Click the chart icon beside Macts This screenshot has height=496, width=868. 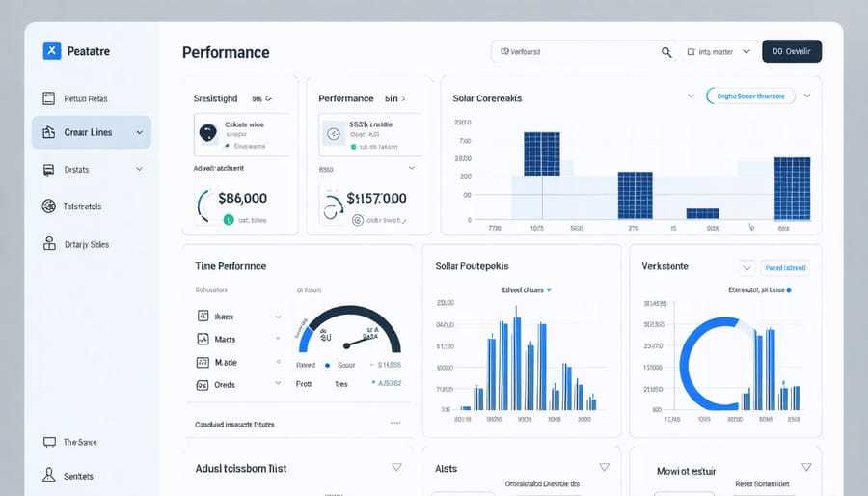(x=203, y=340)
